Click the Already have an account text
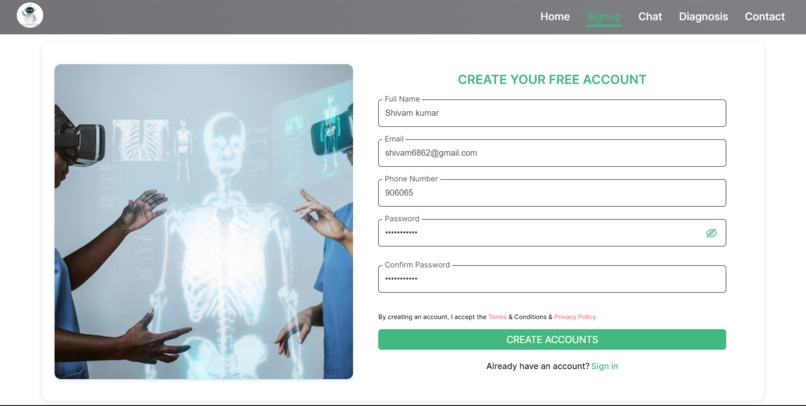 pyautogui.click(x=538, y=366)
